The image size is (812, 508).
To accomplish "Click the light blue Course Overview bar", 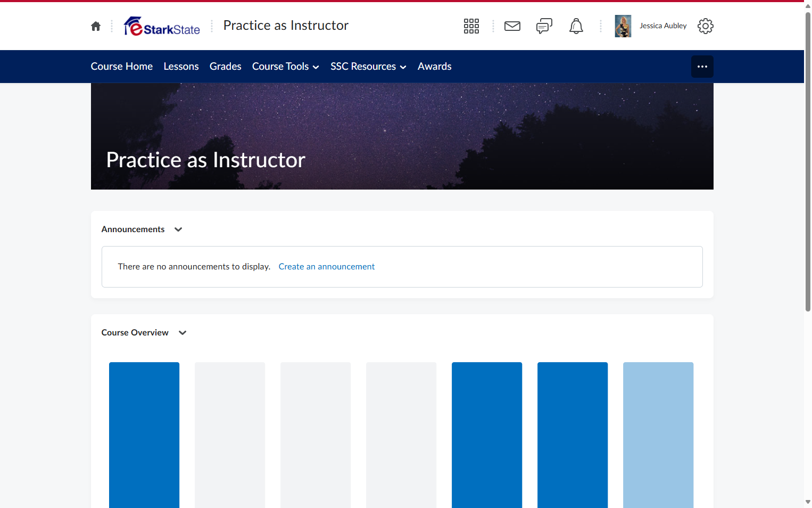I will tap(658, 435).
